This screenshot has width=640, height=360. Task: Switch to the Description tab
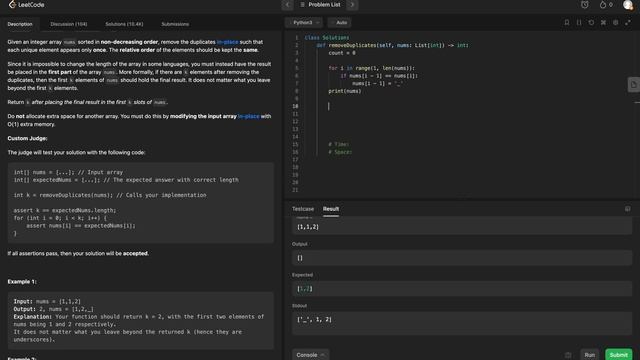tap(20, 24)
